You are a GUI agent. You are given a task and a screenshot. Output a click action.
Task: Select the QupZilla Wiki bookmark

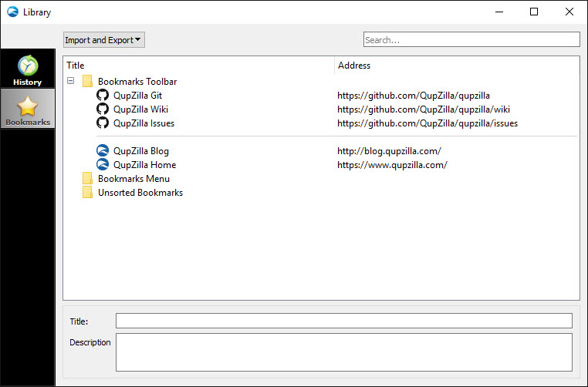(x=140, y=109)
